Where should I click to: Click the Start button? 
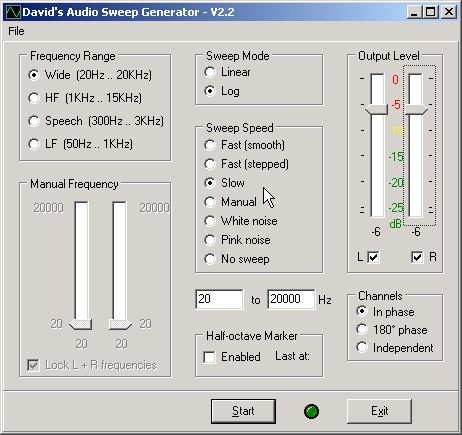(243, 411)
